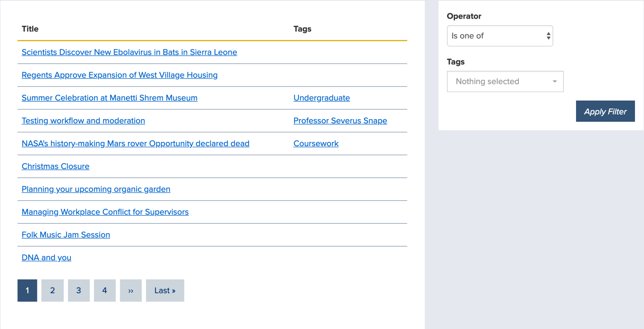Go to the Last page
The image size is (644, 329).
click(x=165, y=290)
